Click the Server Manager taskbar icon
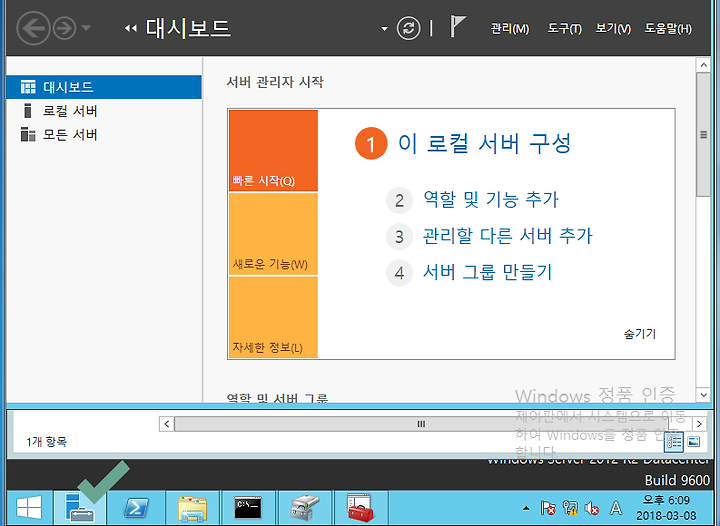The image size is (720, 526). (x=80, y=508)
